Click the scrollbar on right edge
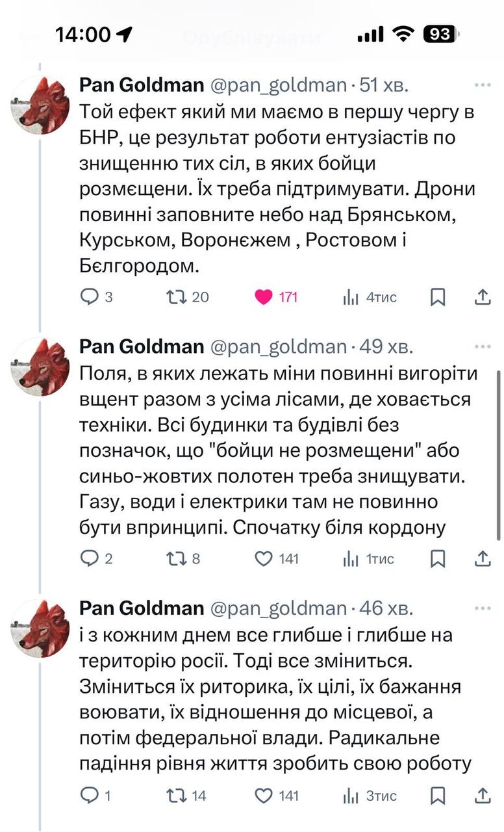This screenshot has width=504, height=832. coord(499,455)
